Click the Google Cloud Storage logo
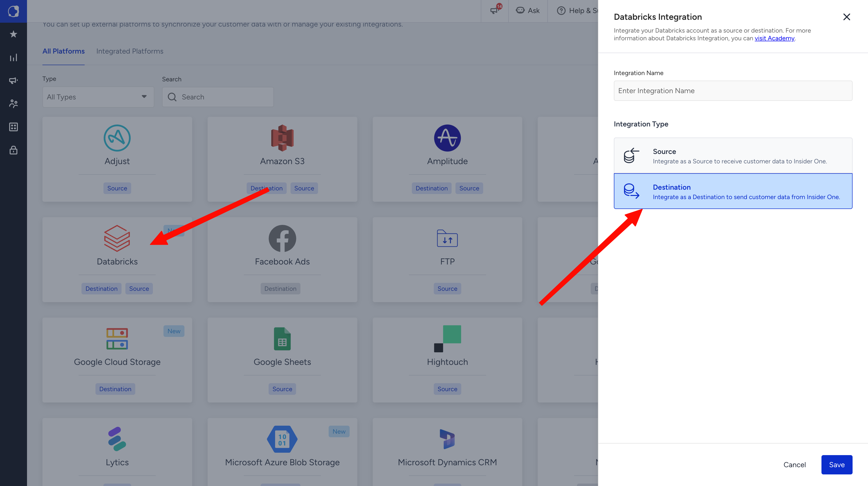This screenshot has height=486, width=868. [x=117, y=339]
